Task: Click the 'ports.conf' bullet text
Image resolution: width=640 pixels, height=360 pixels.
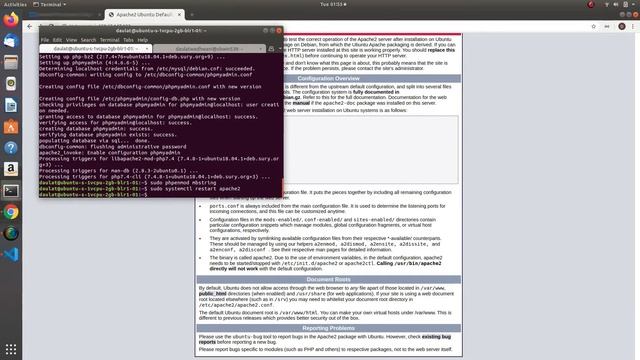Action: point(327,209)
